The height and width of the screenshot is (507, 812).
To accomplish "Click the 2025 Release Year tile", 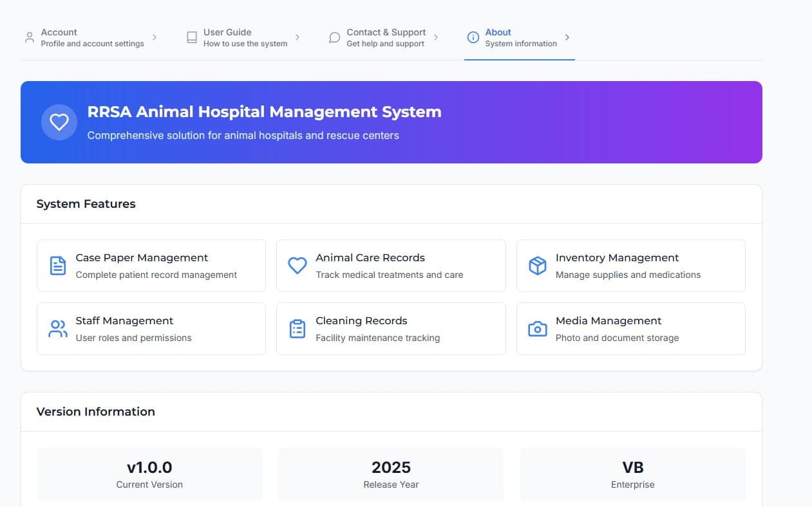I will [x=391, y=474].
